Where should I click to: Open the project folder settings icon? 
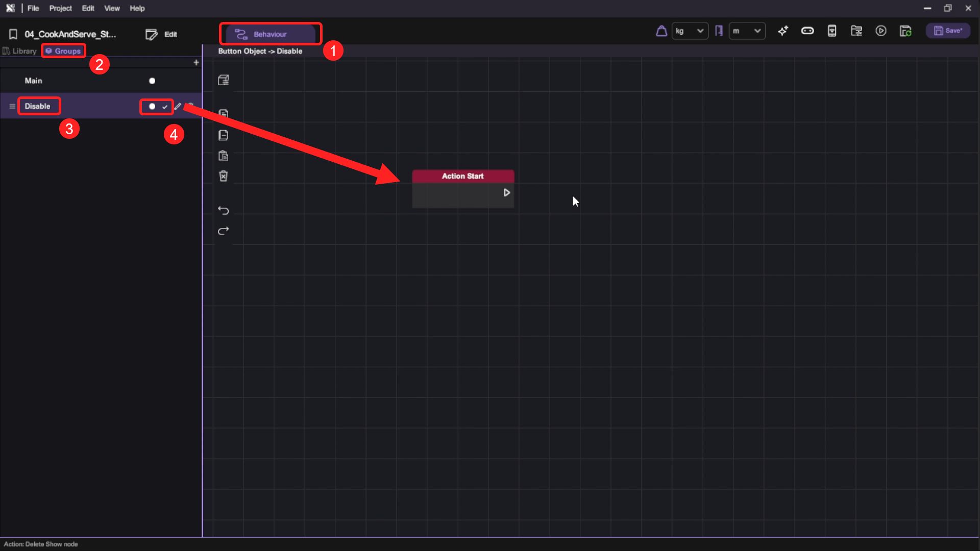856,31
